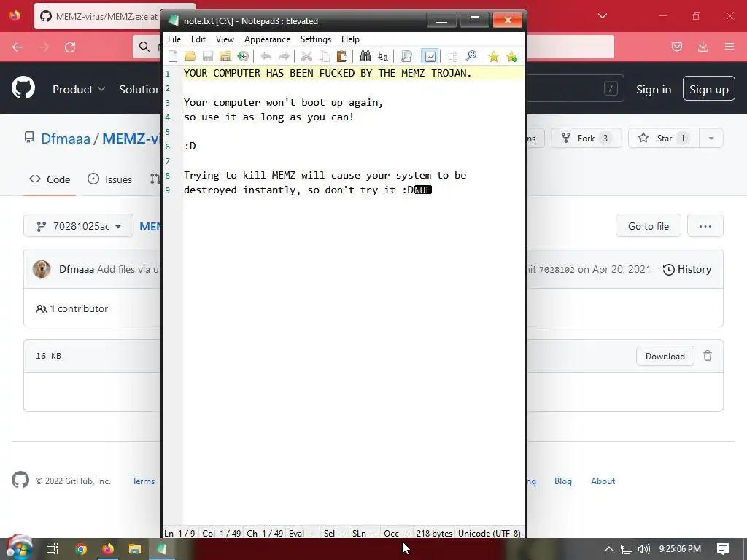Click the Windows Start button on taskbar
747x560 pixels.
[19, 548]
